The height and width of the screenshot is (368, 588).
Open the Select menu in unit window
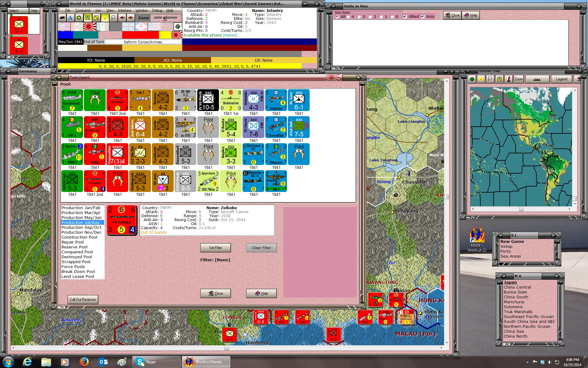pyautogui.click(x=13, y=11)
